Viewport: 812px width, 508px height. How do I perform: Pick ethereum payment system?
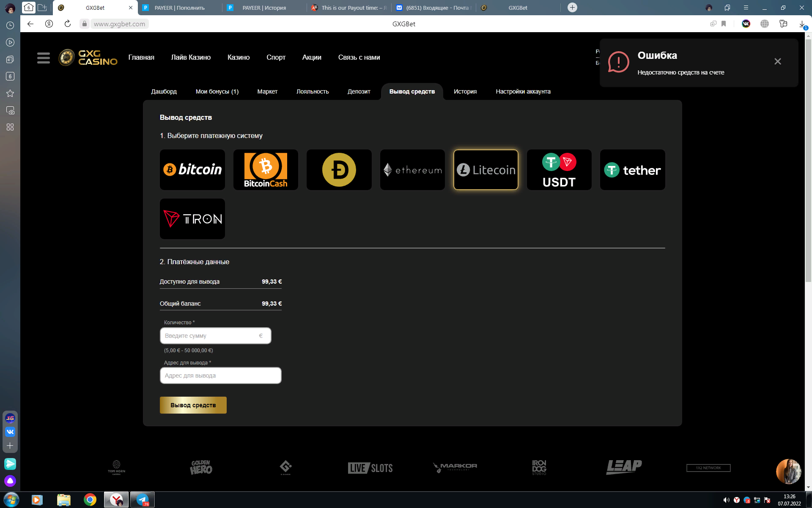(x=412, y=170)
